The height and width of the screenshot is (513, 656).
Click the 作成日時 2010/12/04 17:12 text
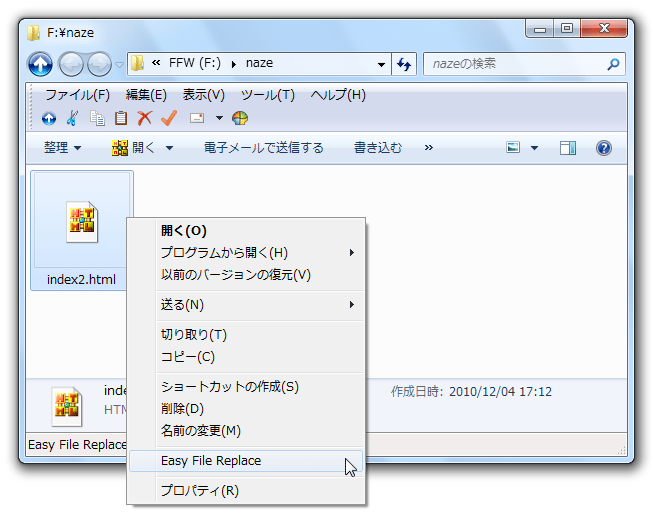point(471,392)
